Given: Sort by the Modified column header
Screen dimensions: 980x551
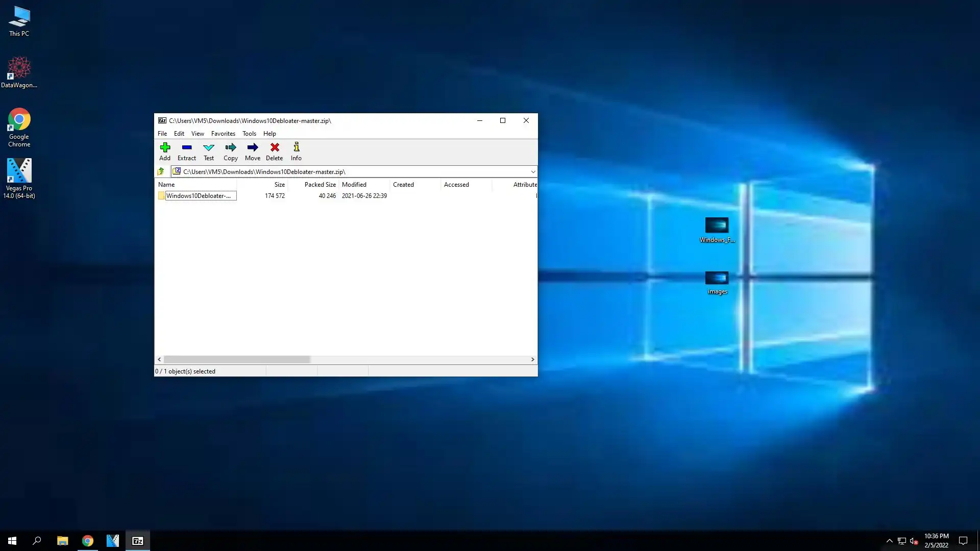Looking at the screenshot, I should [x=354, y=185].
